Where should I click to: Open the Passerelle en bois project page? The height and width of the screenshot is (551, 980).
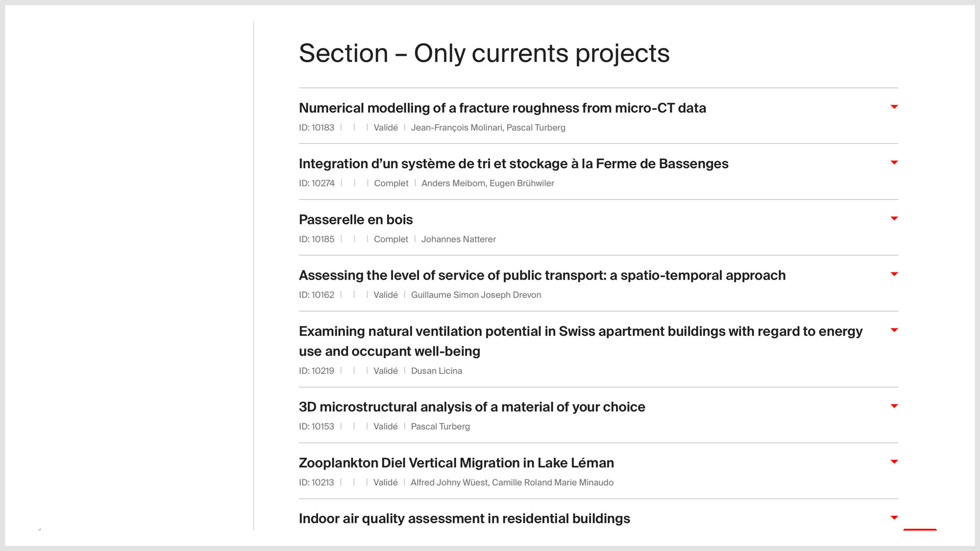355,219
